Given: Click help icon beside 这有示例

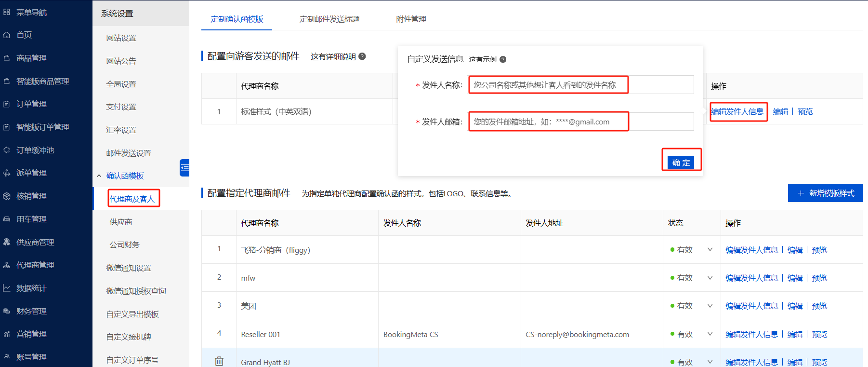Looking at the screenshot, I should (503, 59).
